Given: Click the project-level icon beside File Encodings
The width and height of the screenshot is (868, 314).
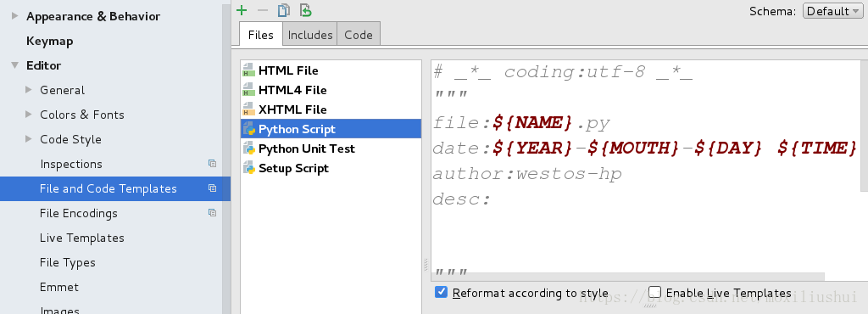Looking at the screenshot, I should [x=212, y=213].
